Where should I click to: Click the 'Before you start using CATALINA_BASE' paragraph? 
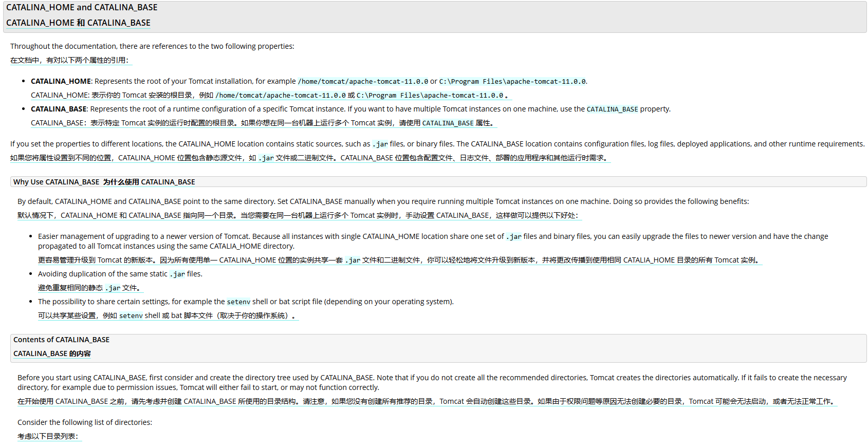pos(432,382)
